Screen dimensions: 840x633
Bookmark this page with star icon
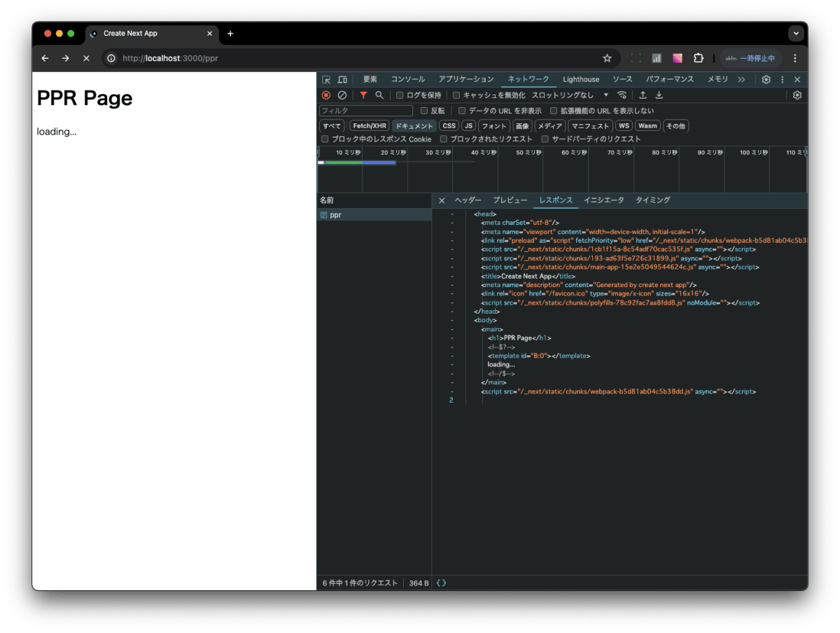tap(607, 58)
